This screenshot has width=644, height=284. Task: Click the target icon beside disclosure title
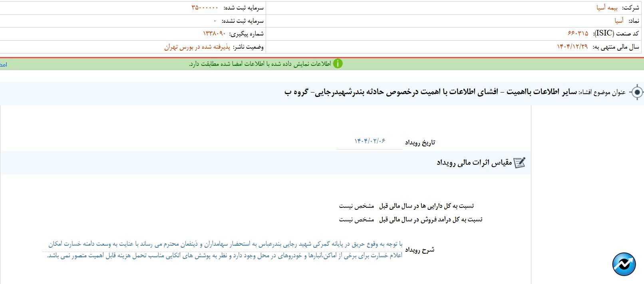[637, 93]
